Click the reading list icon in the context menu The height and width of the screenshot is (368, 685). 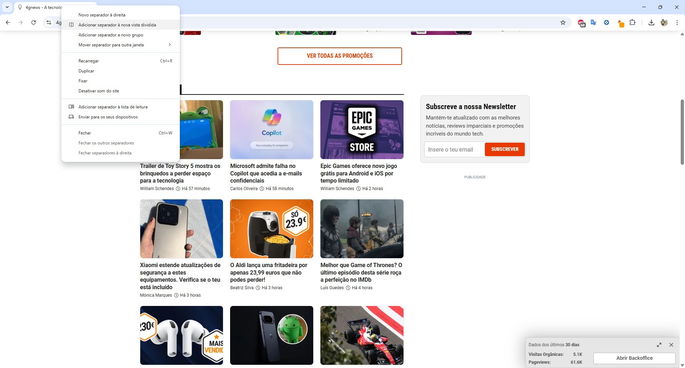click(71, 107)
